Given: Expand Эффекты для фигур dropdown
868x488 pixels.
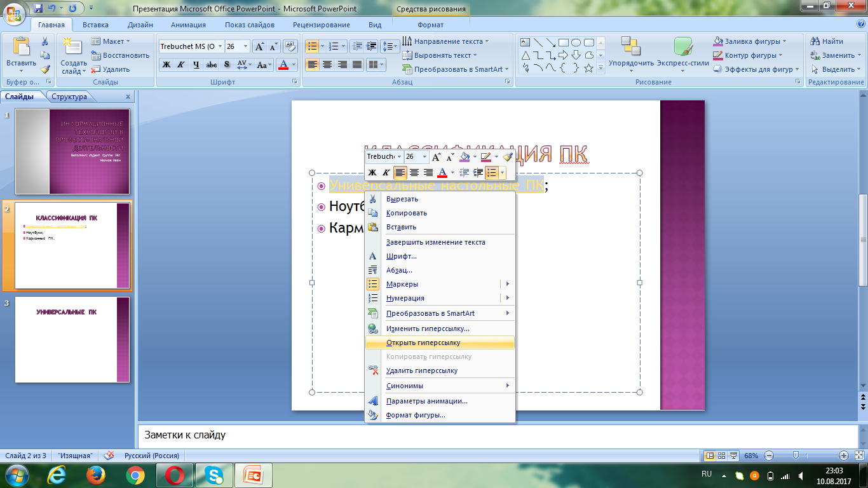Looking at the screenshot, I should (x=756, y=69).
